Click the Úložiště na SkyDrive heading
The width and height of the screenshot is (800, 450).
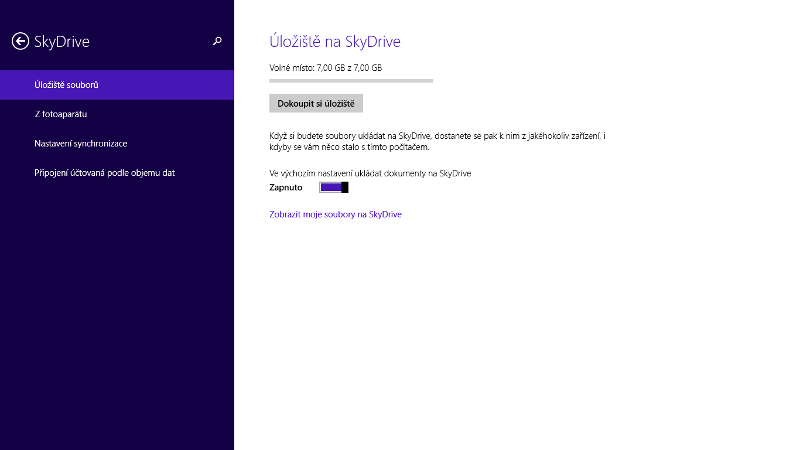335,42
